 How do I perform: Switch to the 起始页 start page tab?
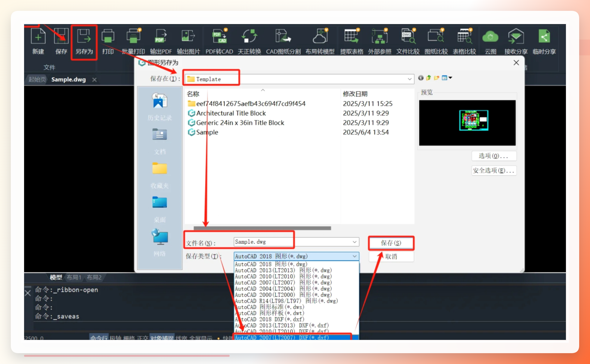click(x=37, y=79)
